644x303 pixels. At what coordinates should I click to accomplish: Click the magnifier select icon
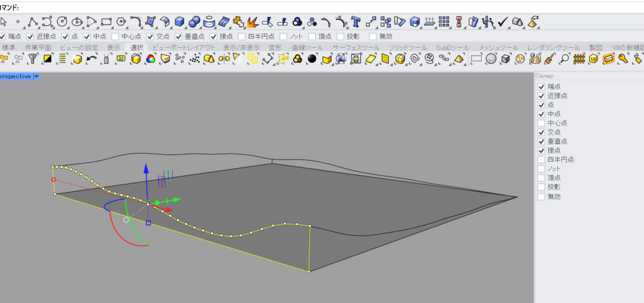(565, 59)
